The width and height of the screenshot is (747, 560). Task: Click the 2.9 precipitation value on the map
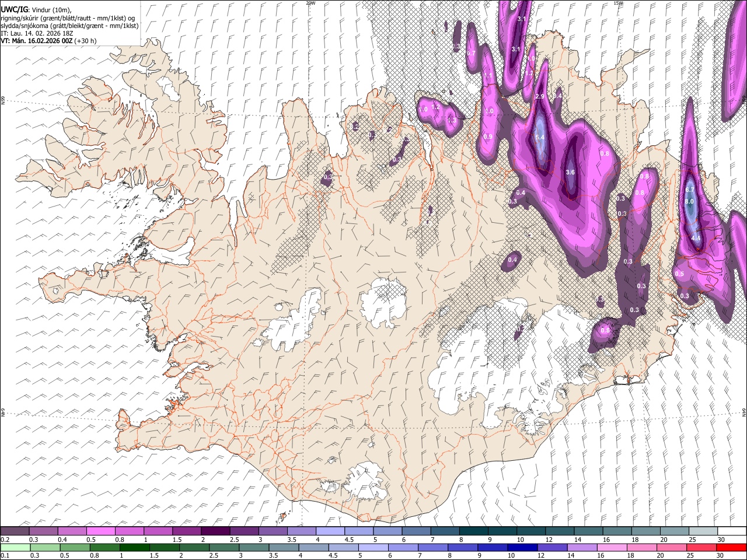[x=540, y=96]
